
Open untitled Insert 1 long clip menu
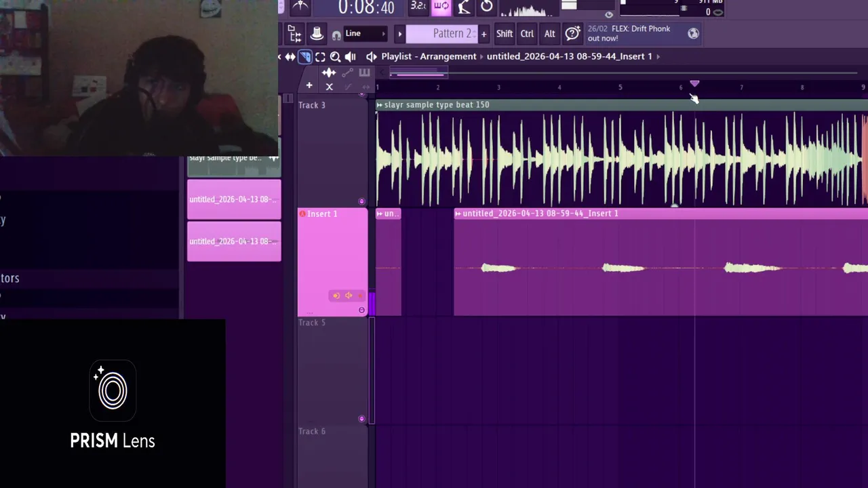[458, 214]
